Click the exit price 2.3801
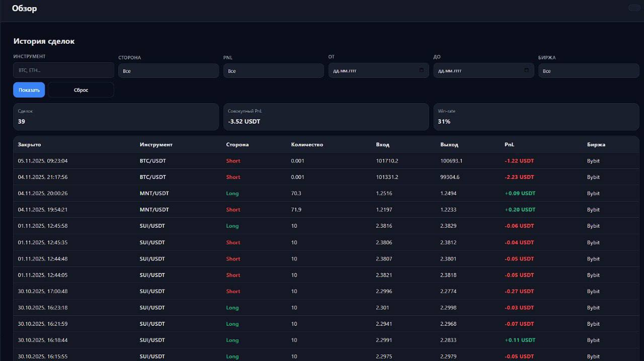This screenshot has height=361, width=644. (448, 259)
